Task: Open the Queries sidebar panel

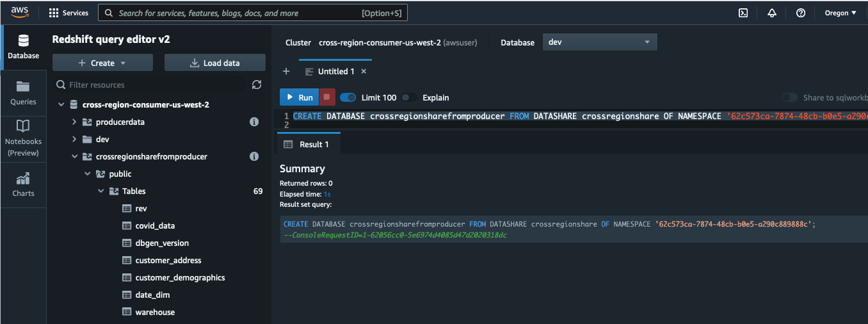Action: (24, 93)
